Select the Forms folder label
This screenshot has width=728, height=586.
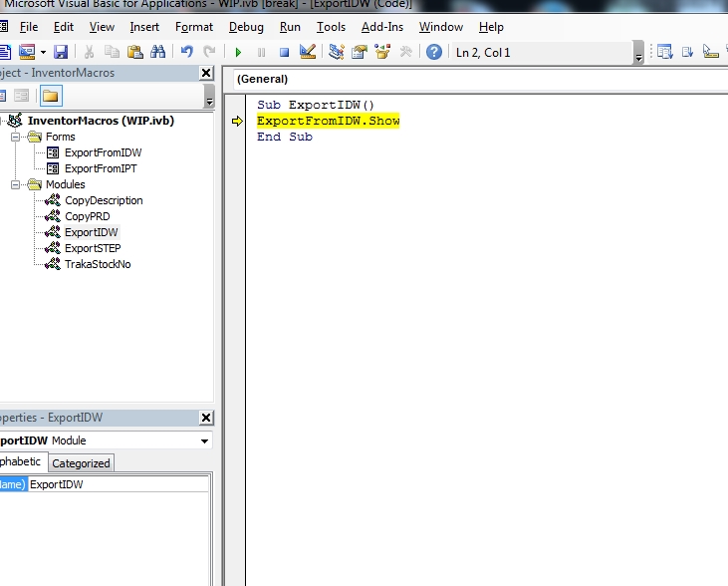tap(61, 137)
